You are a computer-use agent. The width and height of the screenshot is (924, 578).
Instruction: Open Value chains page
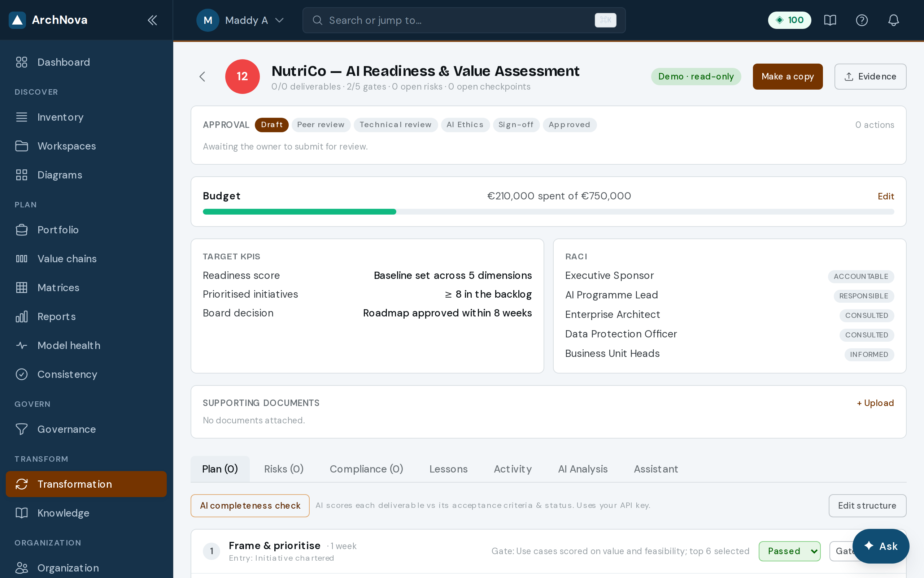tap(86, 259)
